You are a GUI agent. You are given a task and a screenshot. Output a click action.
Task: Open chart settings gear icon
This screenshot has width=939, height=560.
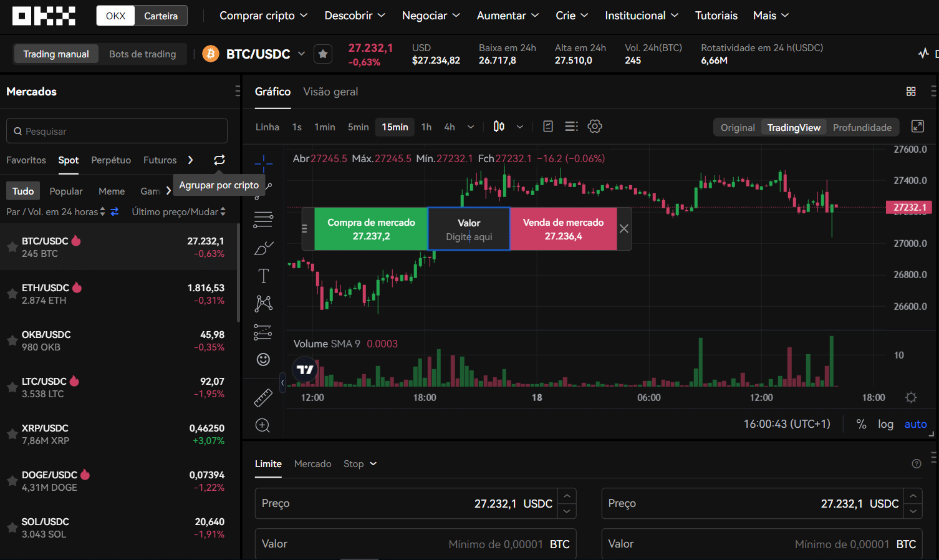coord(595,127)
